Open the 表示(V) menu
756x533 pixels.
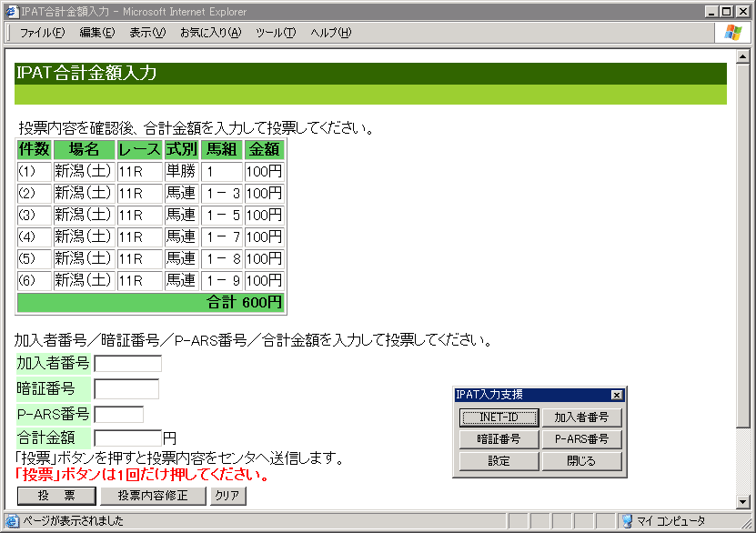pos(147,33)
